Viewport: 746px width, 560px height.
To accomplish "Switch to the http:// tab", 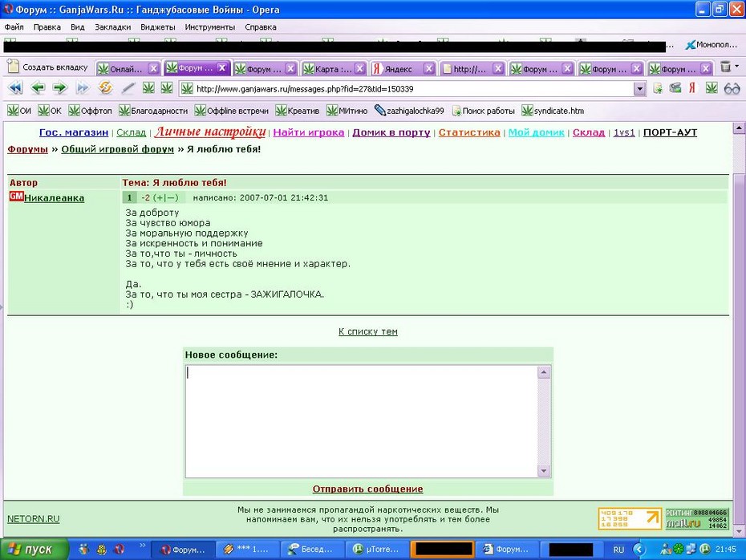I will pyautogui.click(x=469, y=69).
